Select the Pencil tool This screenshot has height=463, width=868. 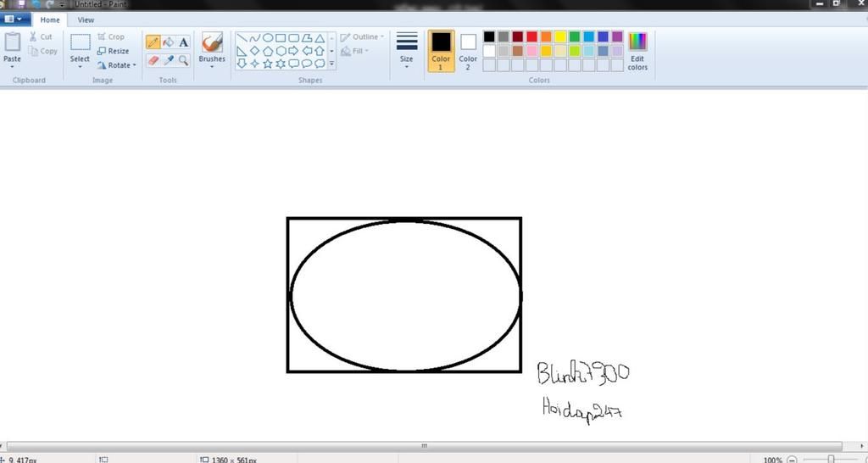tap(153, 42)
